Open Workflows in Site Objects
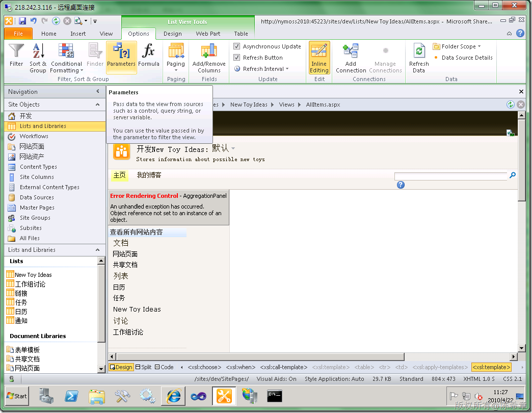The image size is (532, 413). (x=34, y=136)
